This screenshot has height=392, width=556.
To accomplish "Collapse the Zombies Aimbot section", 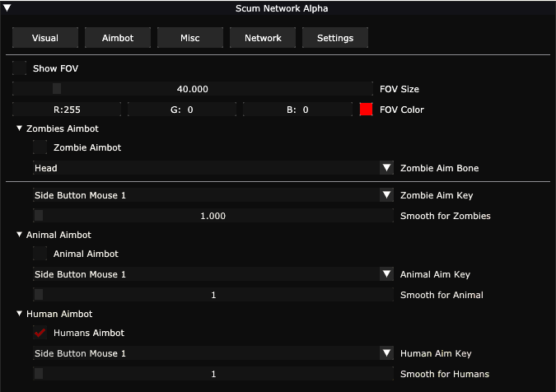I will pos(20,128).
